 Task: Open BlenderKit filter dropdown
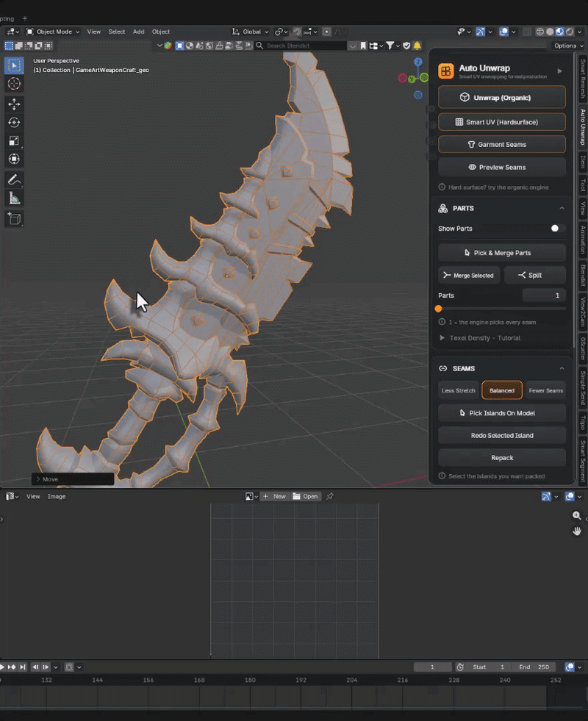[x=392, y=46]
